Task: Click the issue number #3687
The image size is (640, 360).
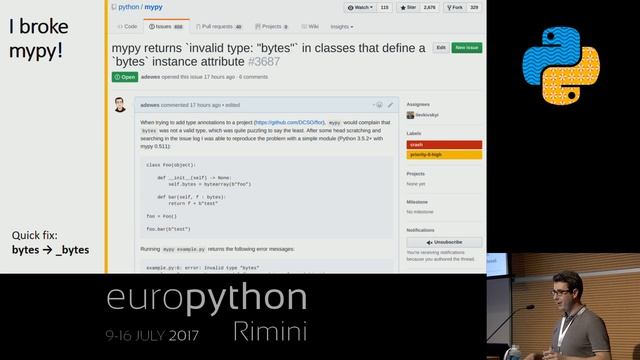Action: pos(264,62)
